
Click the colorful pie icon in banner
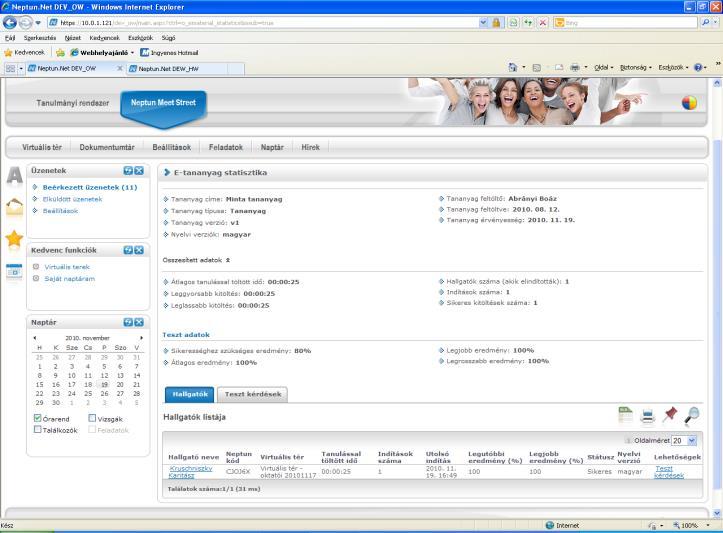689,103
